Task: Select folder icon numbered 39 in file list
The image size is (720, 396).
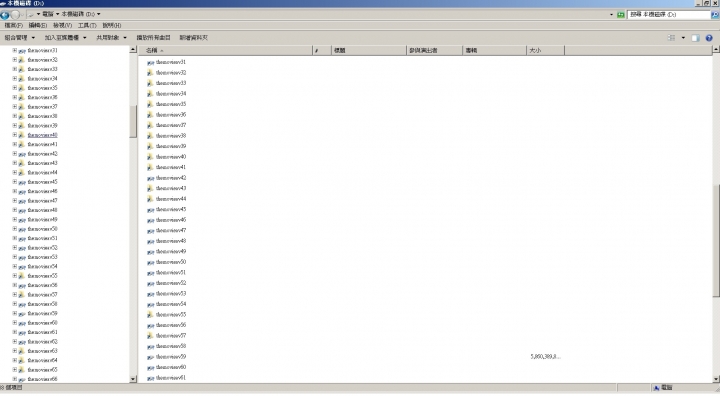Action: point(150,146)
